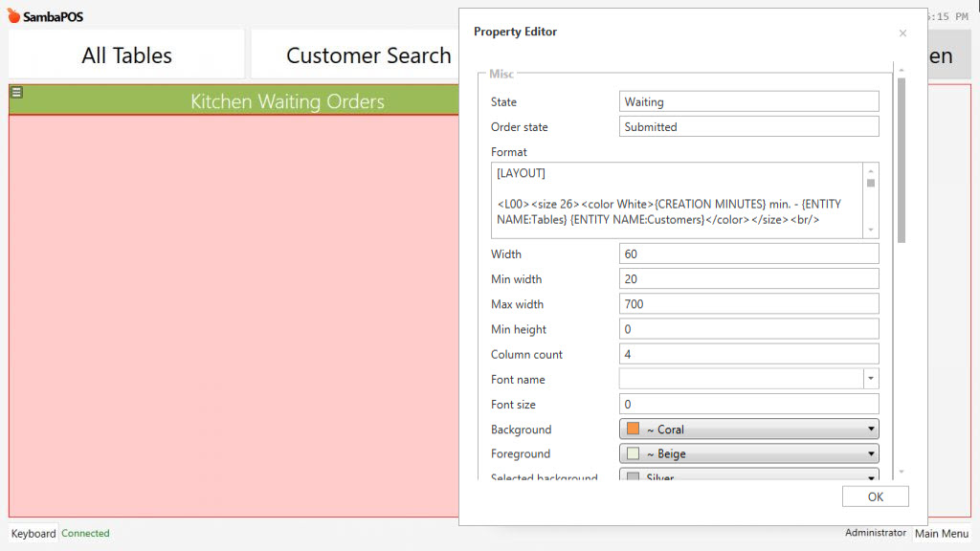Click the Silver swatch in Selected background
The image size is (980, 551).
(632, 474)
